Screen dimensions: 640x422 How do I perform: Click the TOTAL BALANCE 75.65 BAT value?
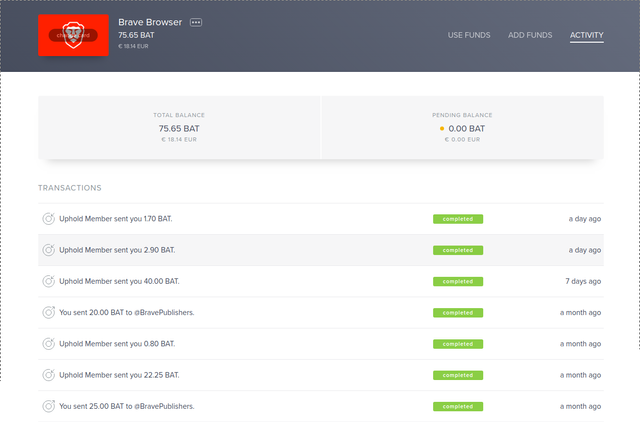click(179, 129)
